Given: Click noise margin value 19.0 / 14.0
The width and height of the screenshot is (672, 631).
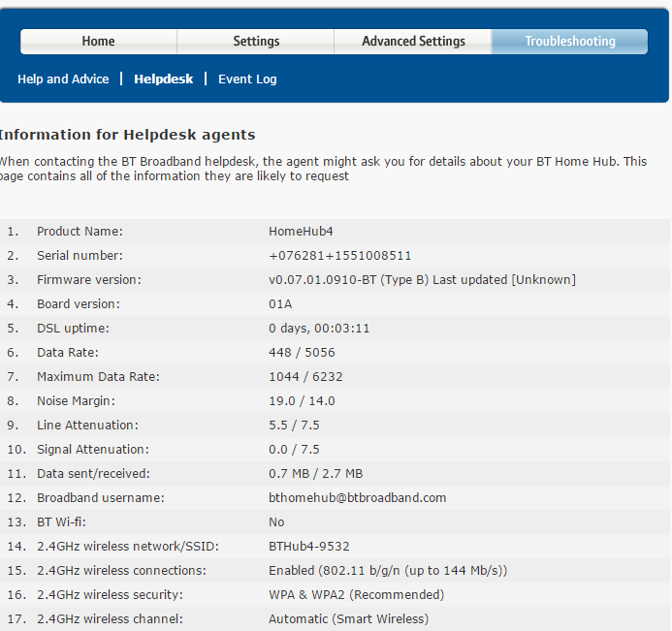Looking at the screenshot, I should (302, 401).
